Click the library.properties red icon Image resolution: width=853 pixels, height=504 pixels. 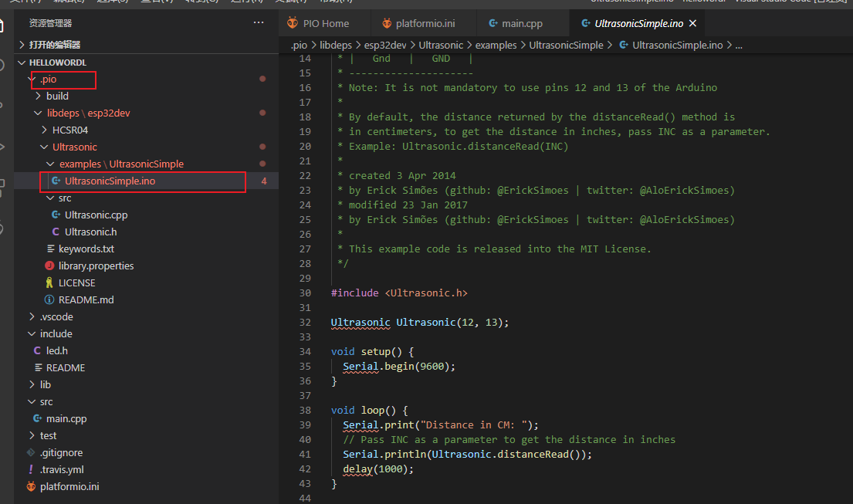point(49,266)
